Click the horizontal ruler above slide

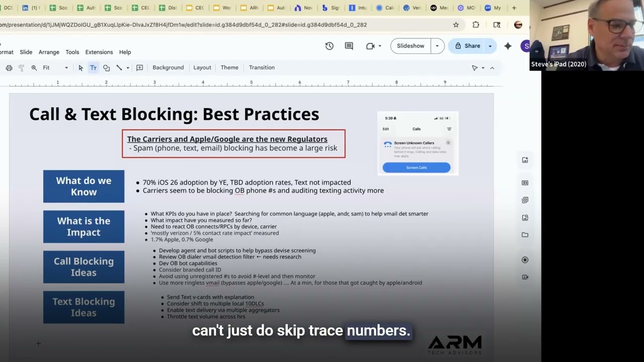(x=252, y=82)
